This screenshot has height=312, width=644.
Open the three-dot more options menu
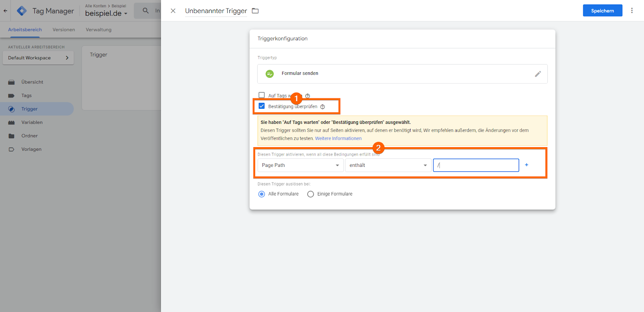click(x=632, y=10)
